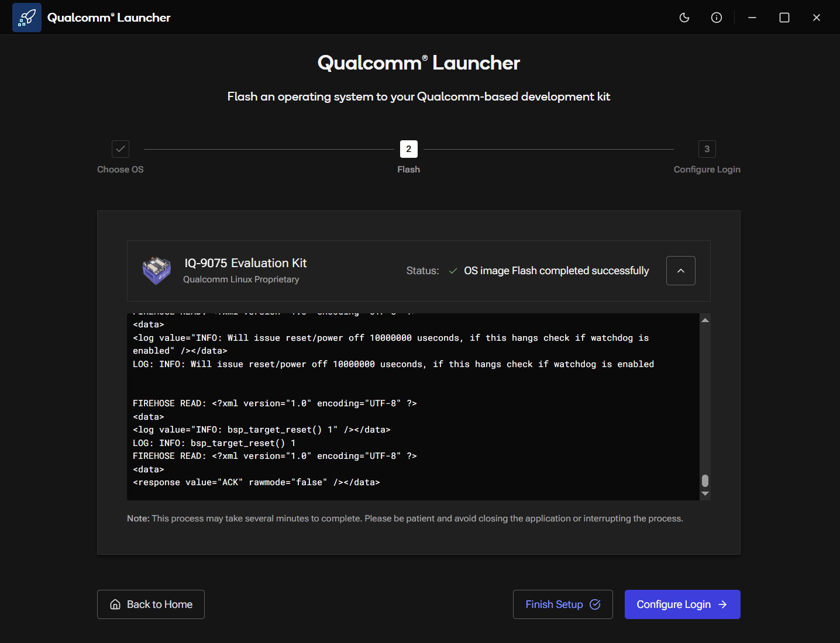Select step 2 Flash indicator
The image size is (840, 643).
pos(409,149)
